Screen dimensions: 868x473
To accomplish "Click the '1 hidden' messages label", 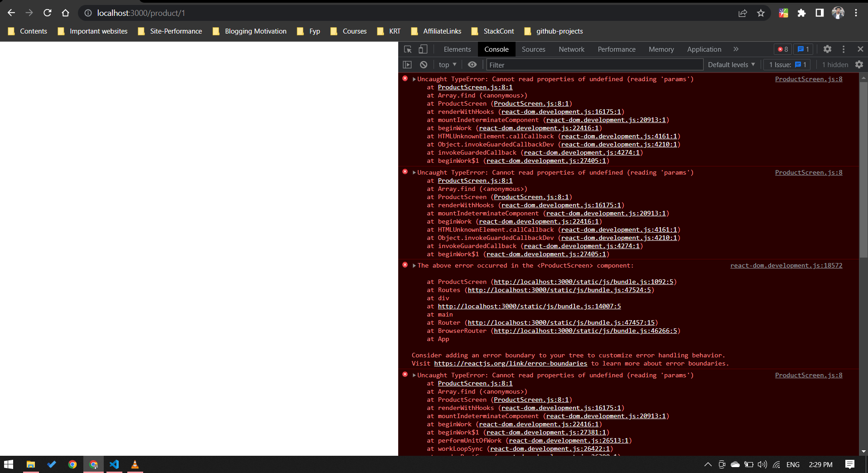I will click(835, 65).
